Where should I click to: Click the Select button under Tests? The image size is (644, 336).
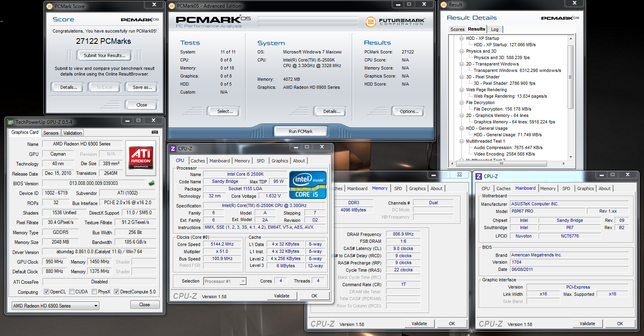coord(224,111)
